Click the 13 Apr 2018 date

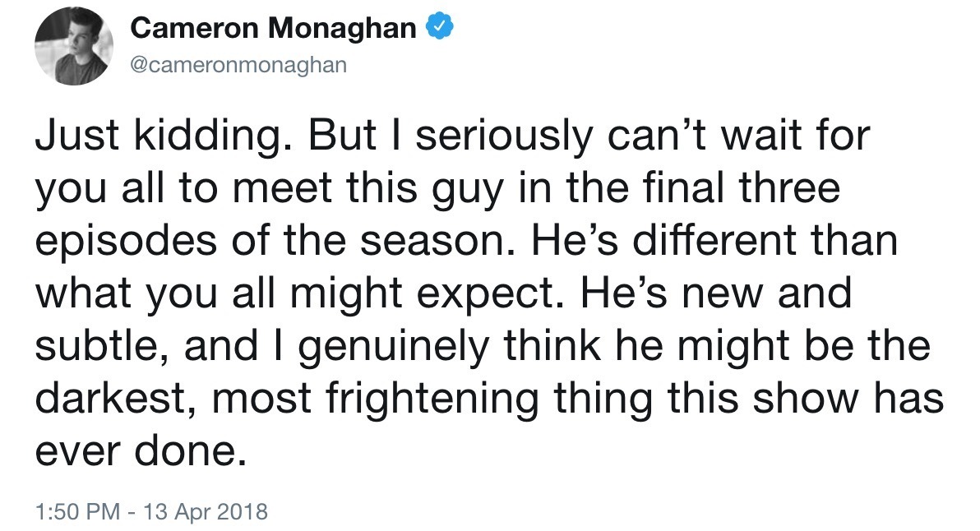[x=206, y=511]
